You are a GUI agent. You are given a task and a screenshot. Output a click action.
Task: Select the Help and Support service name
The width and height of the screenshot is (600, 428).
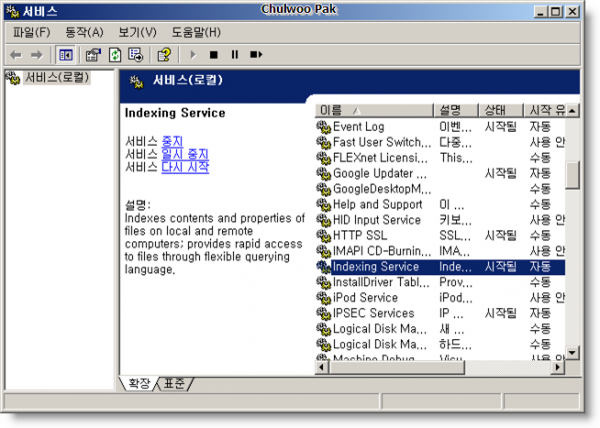click(x=378, y=204)
